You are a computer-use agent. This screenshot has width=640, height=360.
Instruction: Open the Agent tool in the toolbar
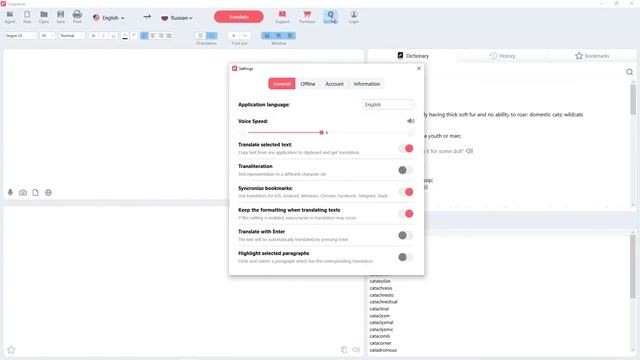[10, 17]
